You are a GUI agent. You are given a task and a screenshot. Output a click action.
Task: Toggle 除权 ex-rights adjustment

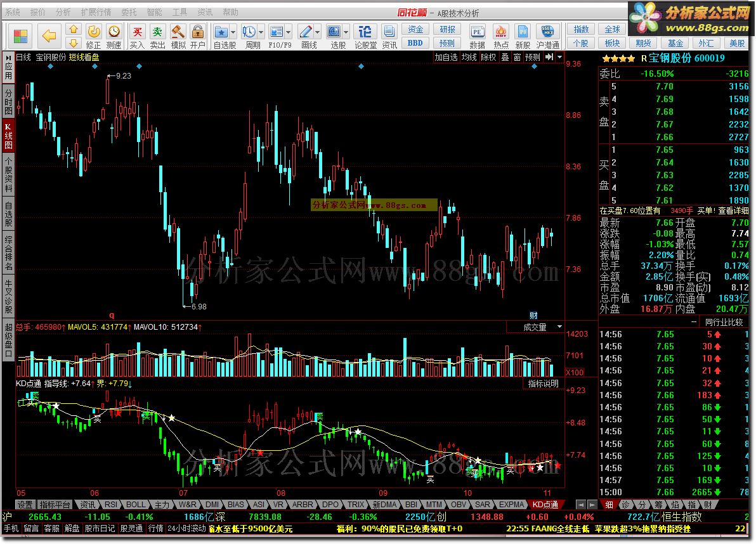point(488,57)
